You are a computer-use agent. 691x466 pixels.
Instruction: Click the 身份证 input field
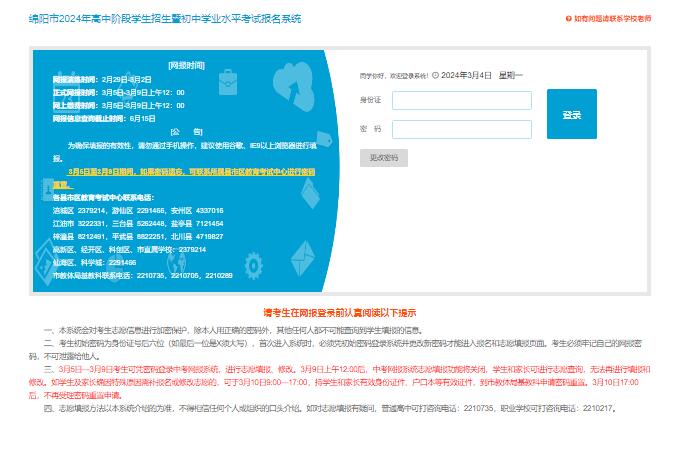[462, 101]
